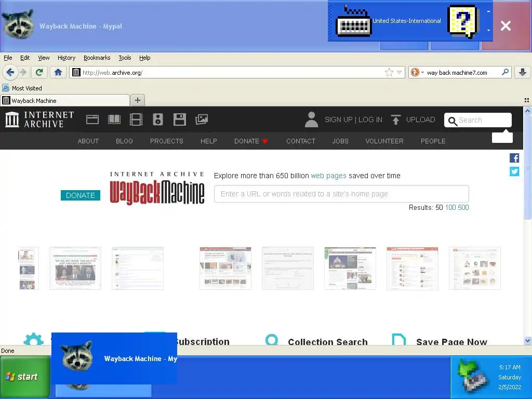Open the Software floppy disk icon

tap(179, 119)
